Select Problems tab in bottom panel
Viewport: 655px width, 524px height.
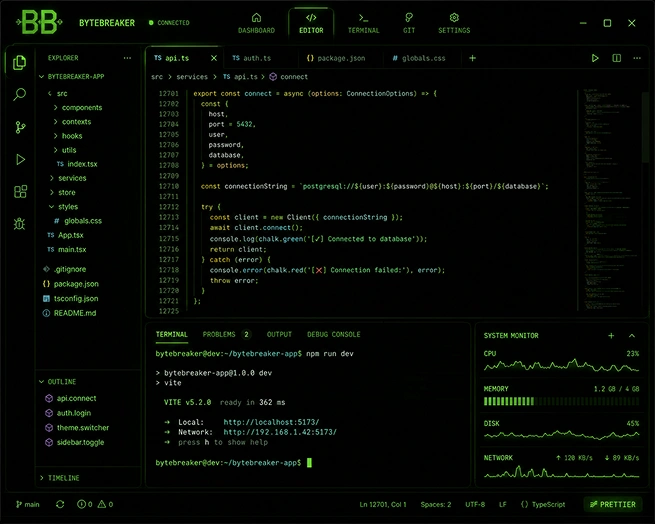(x=226, y=334)
